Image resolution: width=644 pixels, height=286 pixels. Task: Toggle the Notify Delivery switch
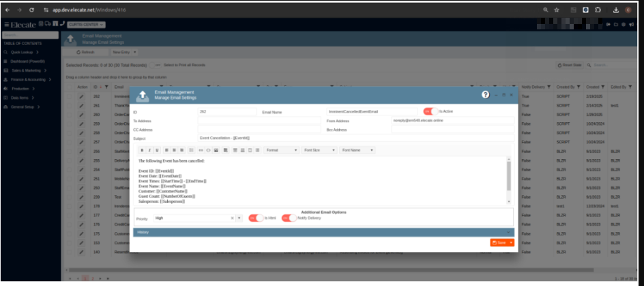(289, 218)
